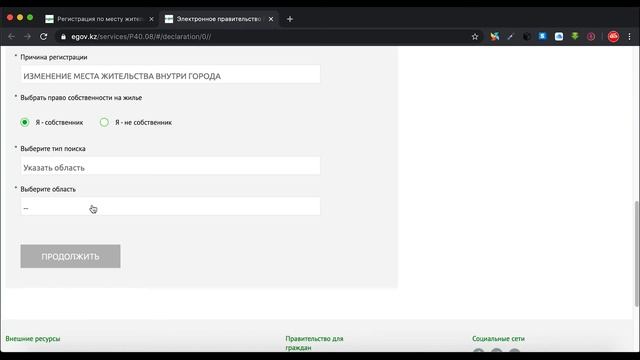Open the red profile avatar

613,37
